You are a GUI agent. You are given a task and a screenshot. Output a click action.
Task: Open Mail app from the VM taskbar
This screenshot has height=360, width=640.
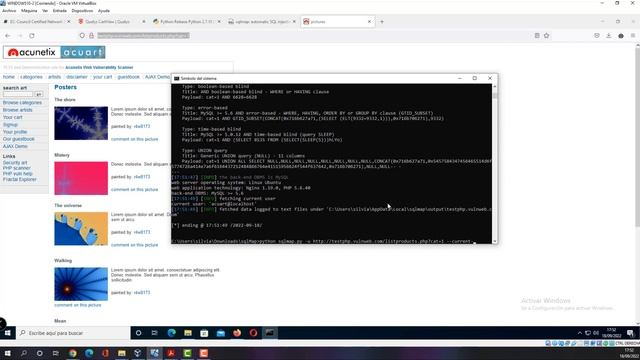(220, 333)
